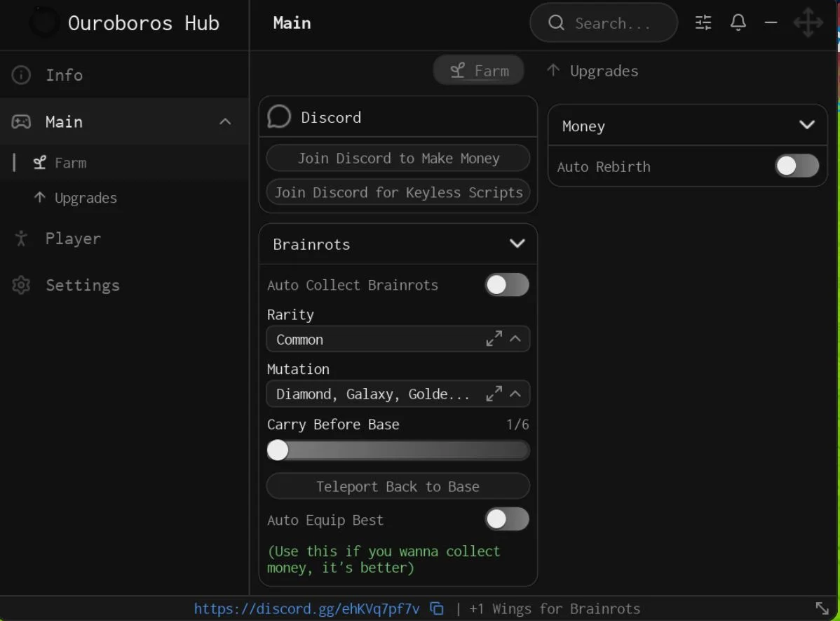Open the Mutation dropdown with Diamond, Galaxy
Screen dimensions: 840x621
tap(398, 394)
